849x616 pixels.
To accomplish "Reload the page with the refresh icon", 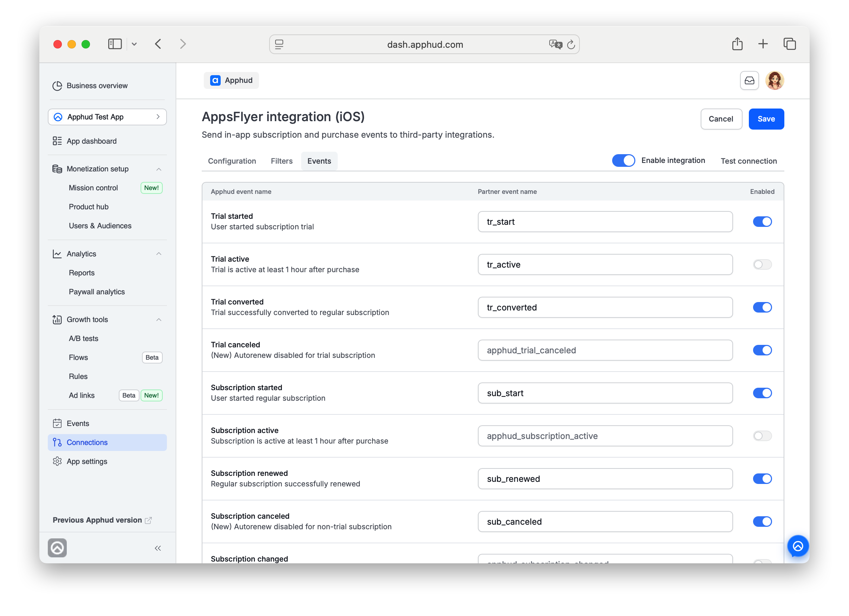I will pos(571,45).
